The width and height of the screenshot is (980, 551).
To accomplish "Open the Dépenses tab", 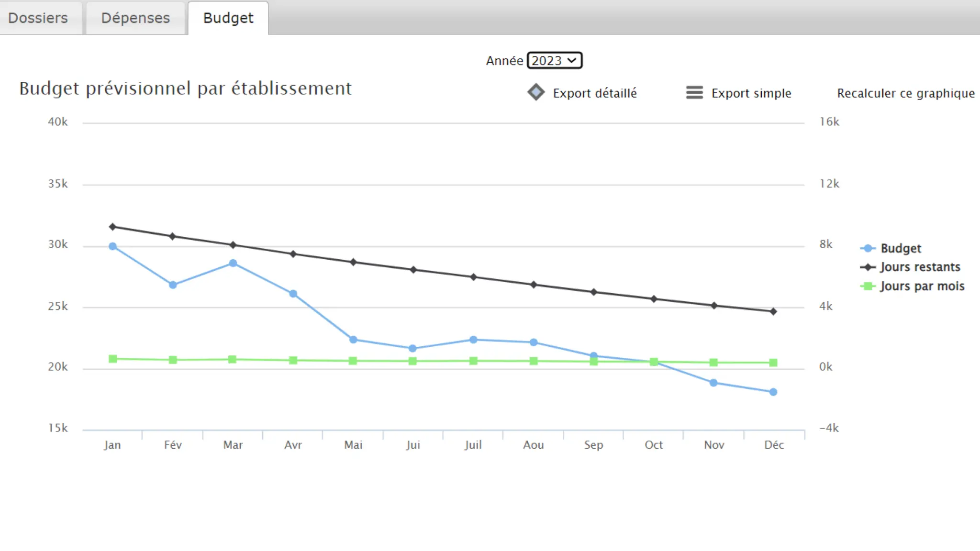I will click(x=135, y=18).
